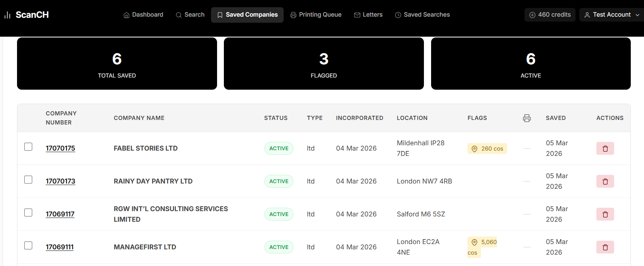Open the Letters page
The image size is (644, 266).
pyautogui.click(x=368, y=15)
